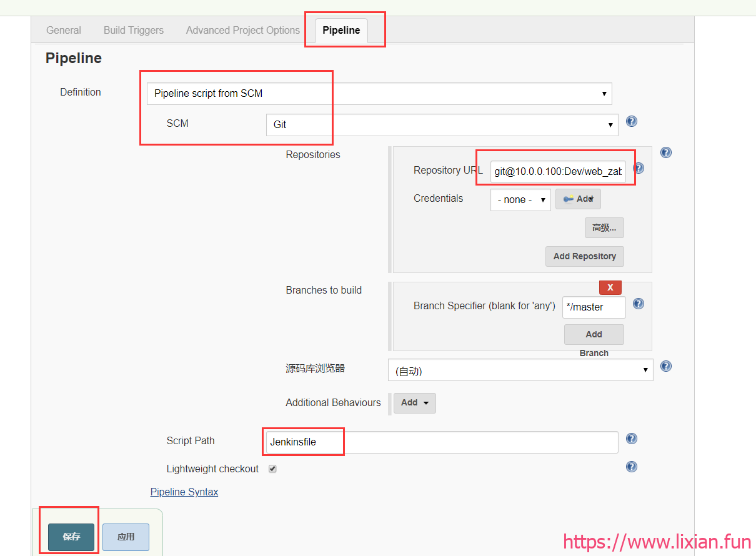Open the 源码库浏览器 (自动) dropdown
This screenshot has height=556, width=756.
(520, 370)
